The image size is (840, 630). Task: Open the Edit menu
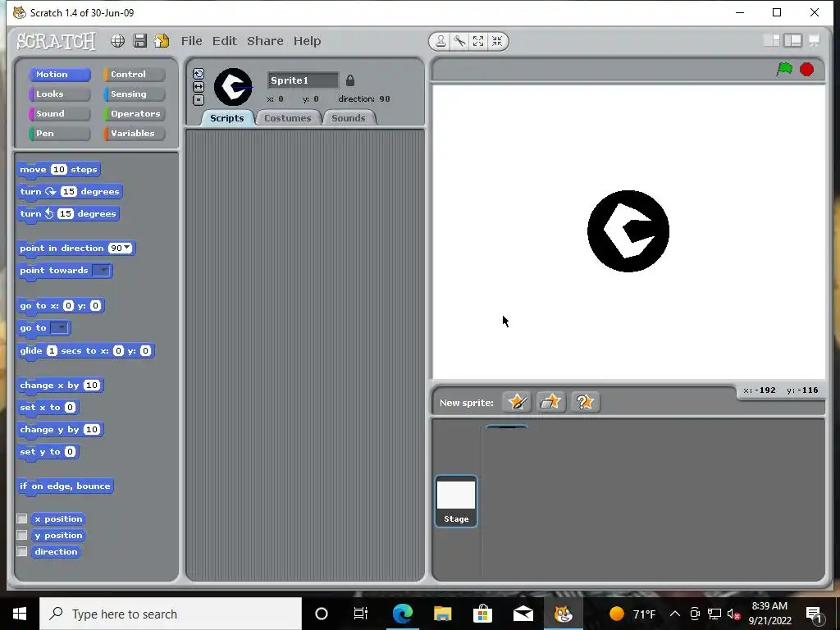click(225, 41)
